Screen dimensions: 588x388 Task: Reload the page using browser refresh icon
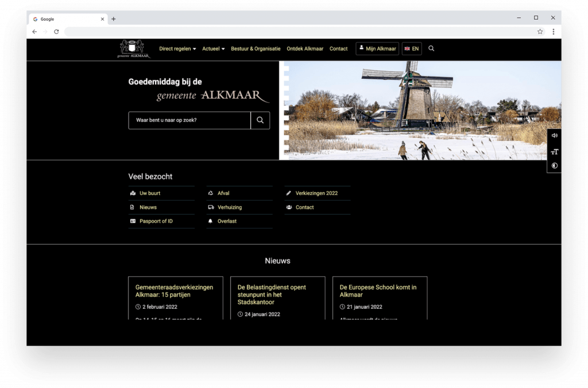point(56,32)
